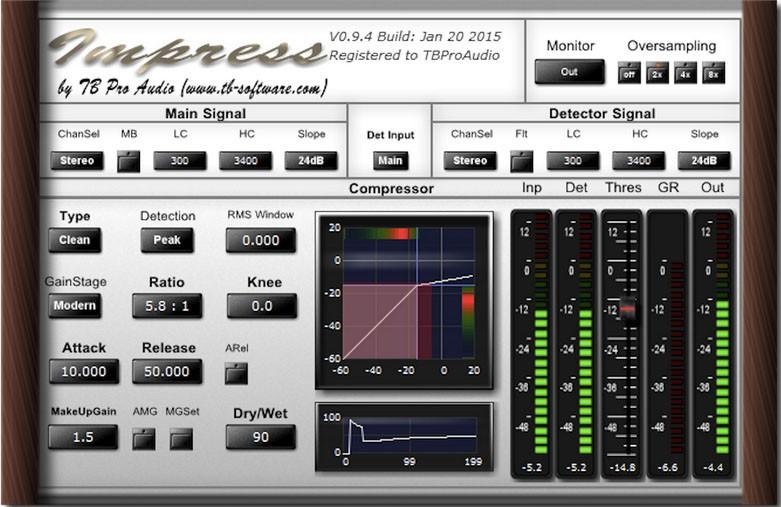
Task: Enable the ARel auto release toggle
Action: pos(236,373)
